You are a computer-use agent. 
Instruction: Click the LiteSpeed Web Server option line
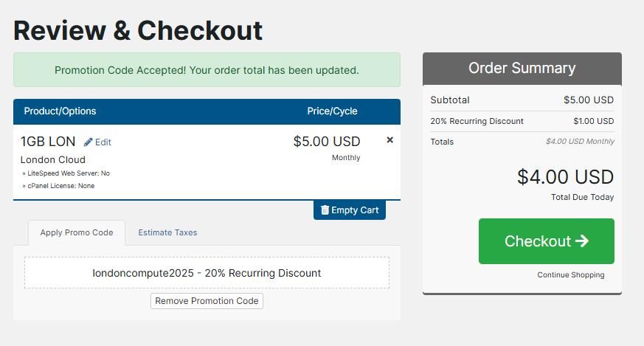[66, 173]
